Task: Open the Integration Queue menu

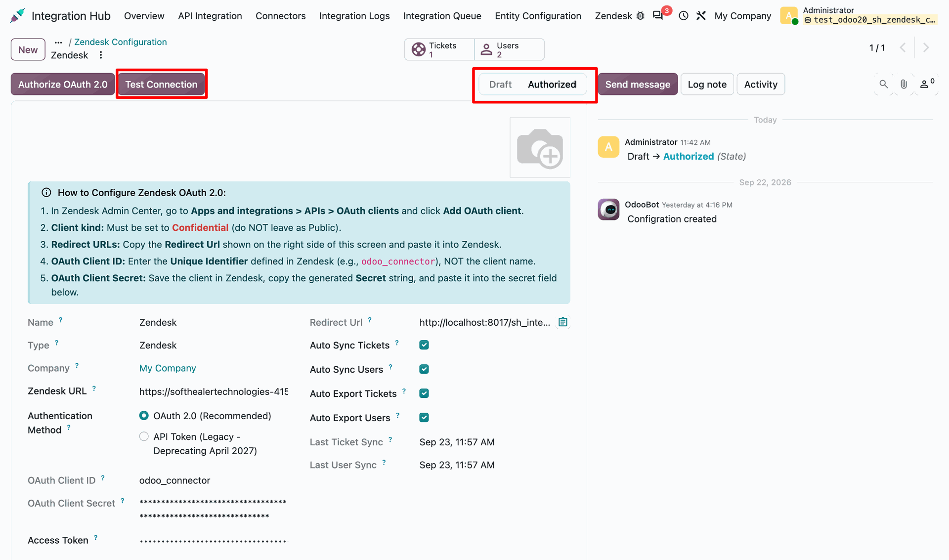Action: 442,16
